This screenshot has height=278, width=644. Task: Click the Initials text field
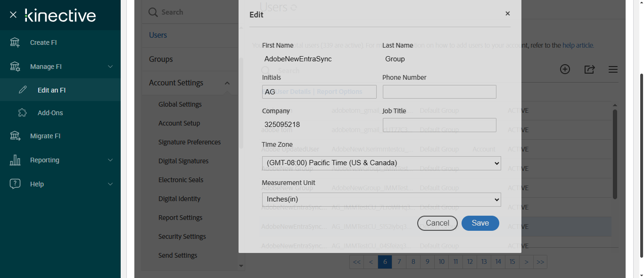point(319,92)
